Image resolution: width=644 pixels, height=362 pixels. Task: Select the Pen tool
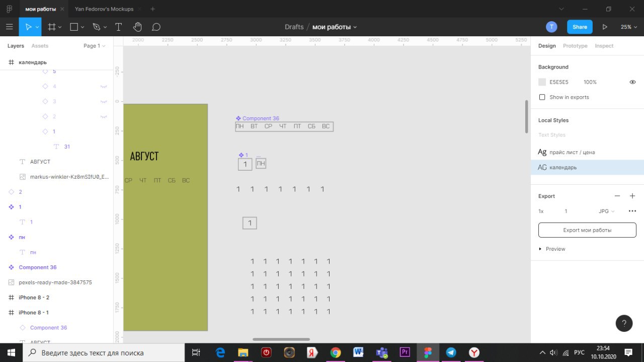96,27
